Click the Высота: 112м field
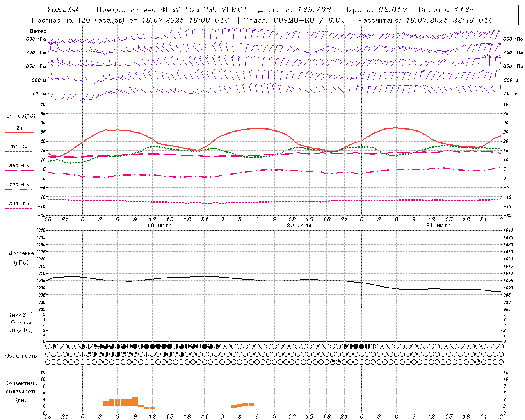The width and height of the screenshot is (525, 420). [x=446, y=9]
